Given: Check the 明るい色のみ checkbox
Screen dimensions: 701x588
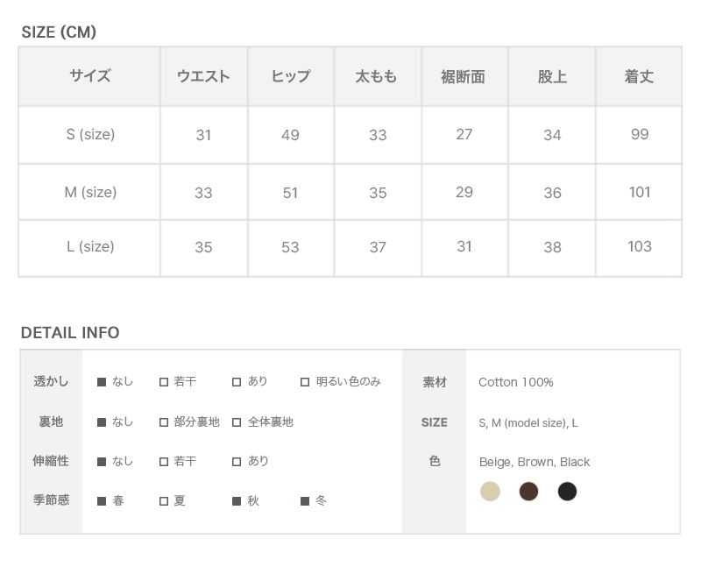Looking at the screenshot, I should click(305, 382).
